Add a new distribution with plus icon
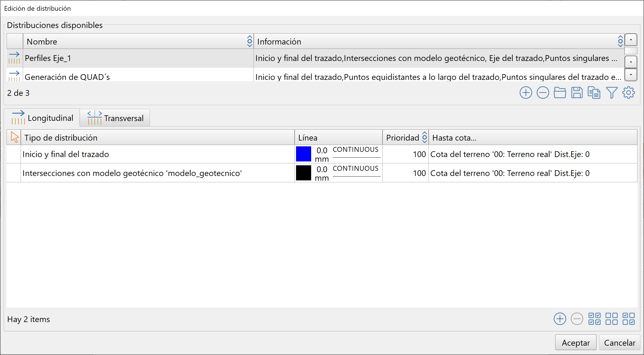The width and height of the screenshot is (644, 355). click(526, 93)
